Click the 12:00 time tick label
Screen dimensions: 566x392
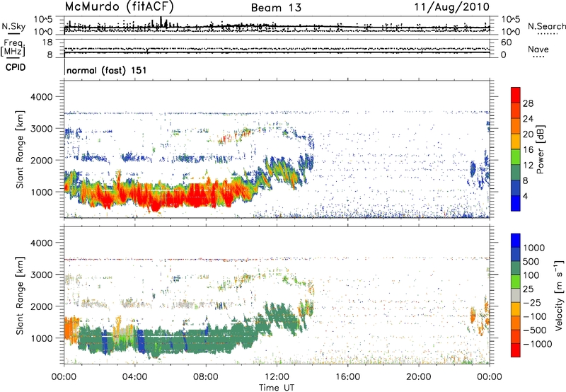tap(277, 377)
